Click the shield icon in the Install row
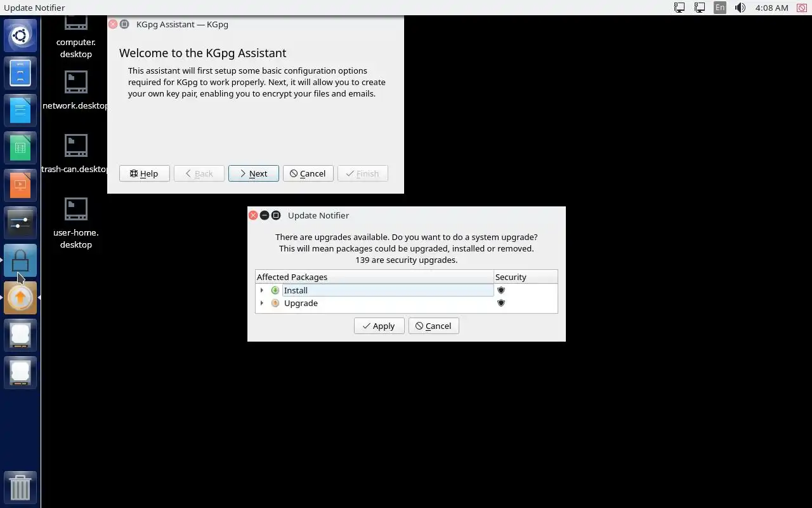The height and width of the screenshot is (508, 812). point(501,290)
